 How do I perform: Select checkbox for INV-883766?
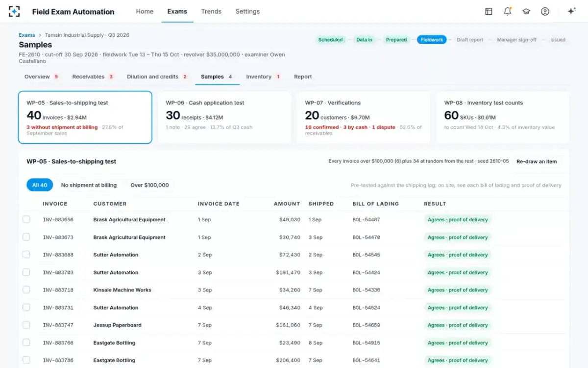26,342
